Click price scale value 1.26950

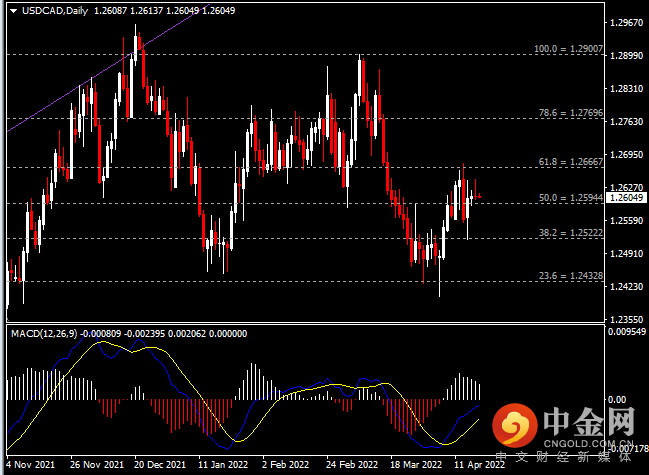tap(627, 155)
